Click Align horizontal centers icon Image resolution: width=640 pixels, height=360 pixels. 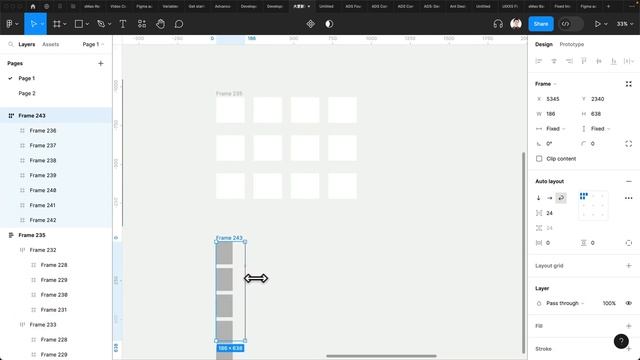pyautogui.click(x=554, y=61)
